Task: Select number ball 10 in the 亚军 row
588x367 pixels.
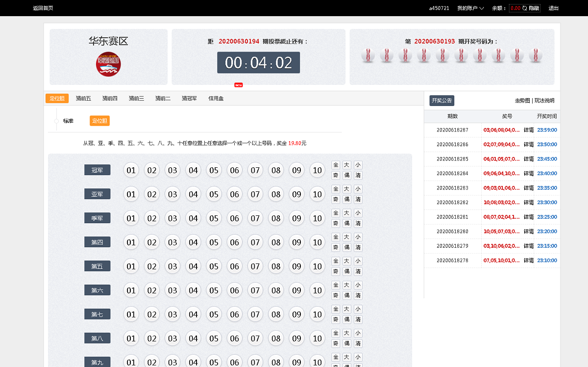Action: click(317, 194)
